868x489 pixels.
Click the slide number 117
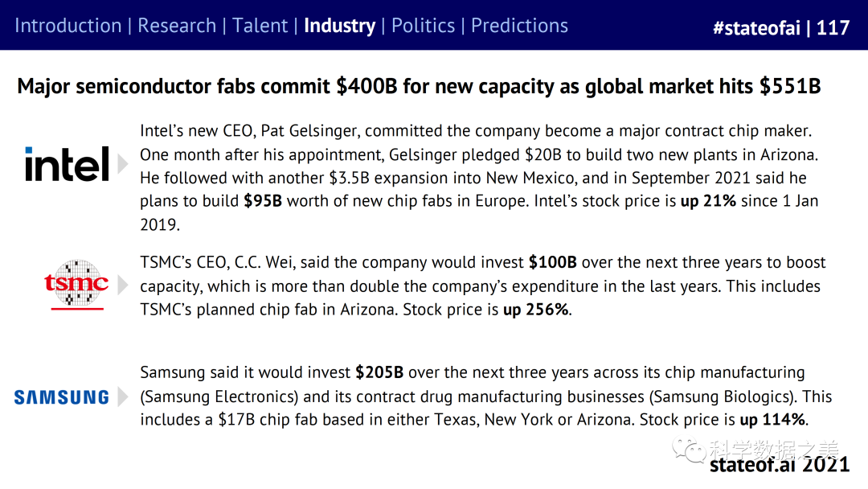coord(833,28)
